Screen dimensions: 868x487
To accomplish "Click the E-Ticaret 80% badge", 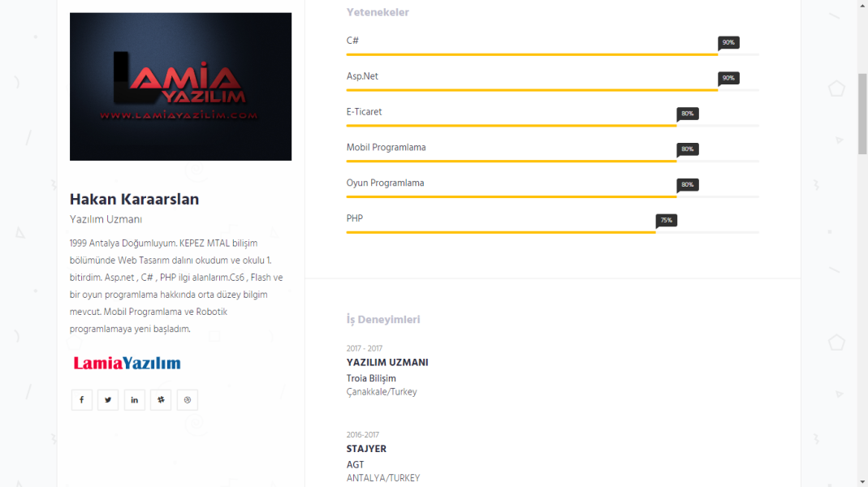I will (x=687, y=114).
